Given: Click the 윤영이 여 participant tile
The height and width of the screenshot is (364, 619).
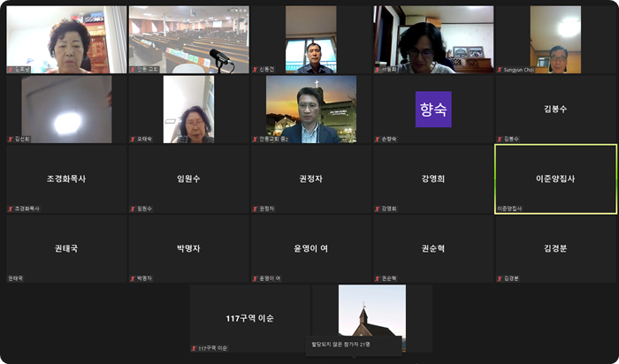Looking at the screenshot, I should tap(310, 248).
